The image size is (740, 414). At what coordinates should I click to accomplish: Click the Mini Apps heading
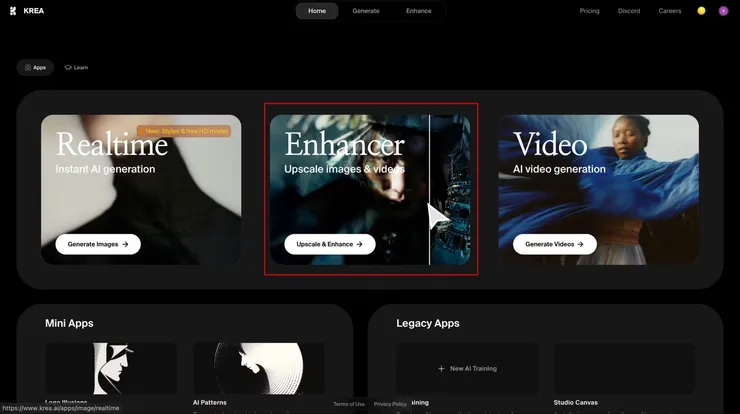(69, 323)
